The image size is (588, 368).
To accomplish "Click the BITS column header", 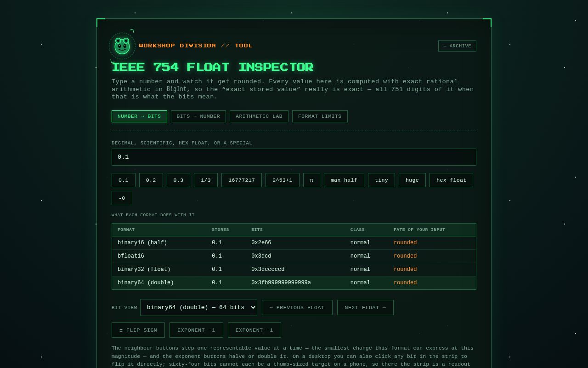I will [x=257, y=230].
